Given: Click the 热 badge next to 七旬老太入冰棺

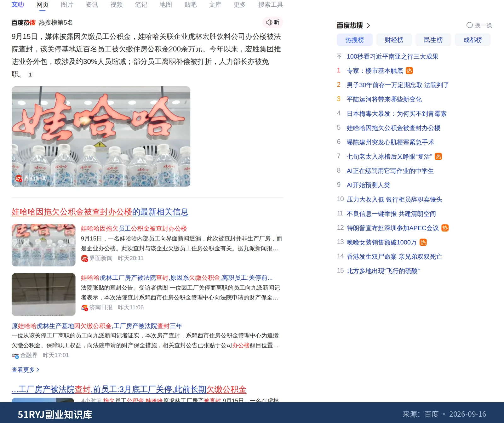Looking at the screenshot, I should coord(438,157).
